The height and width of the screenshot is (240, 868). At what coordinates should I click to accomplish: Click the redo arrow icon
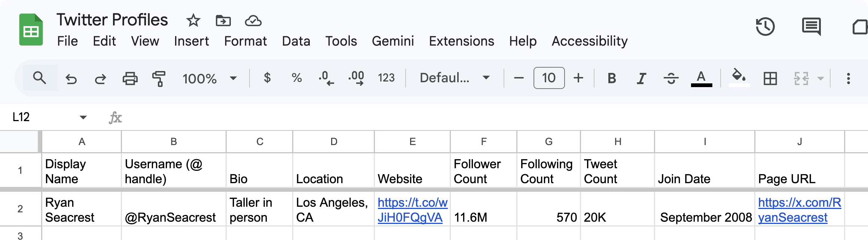100,79
